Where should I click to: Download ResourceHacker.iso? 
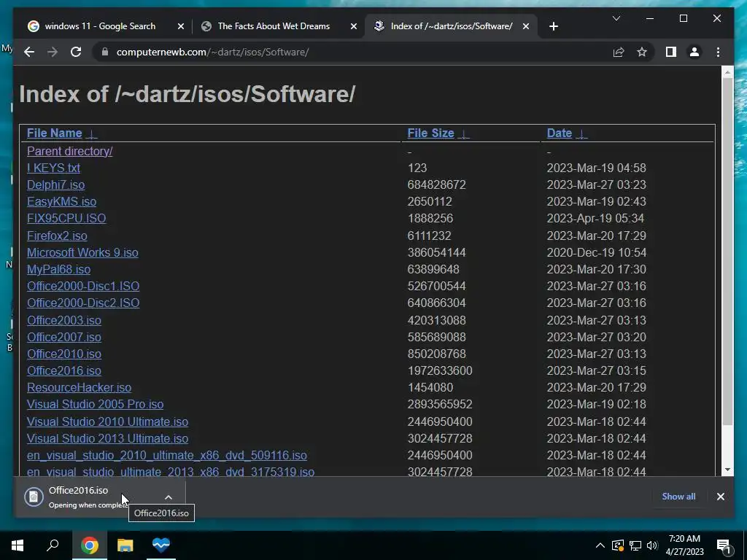79,388
